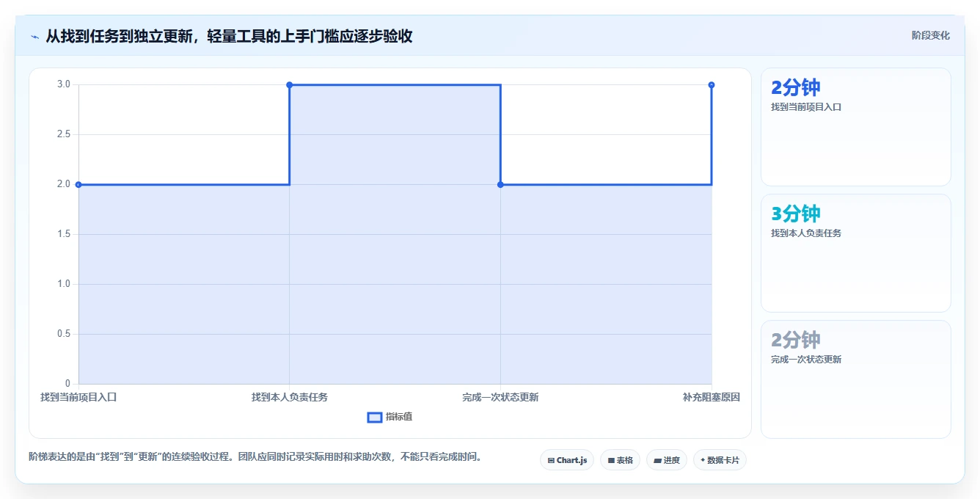This screenshot has height=499, width=980.
Task: Select the 表格 pill
Action: [620, 460]
